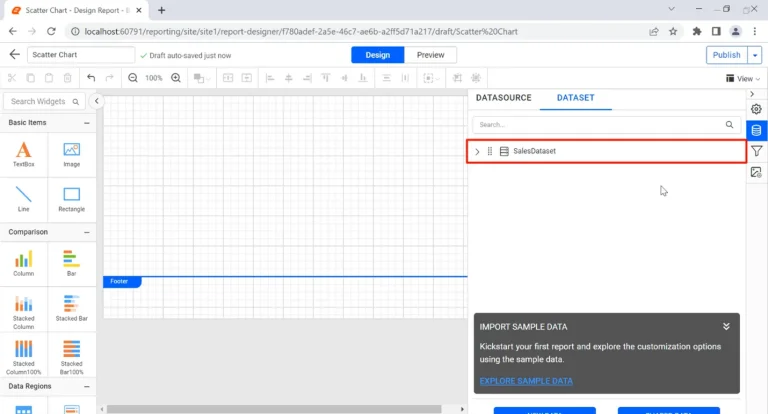
Task: Zoom in the design canvas
Action: pos(176,78)
